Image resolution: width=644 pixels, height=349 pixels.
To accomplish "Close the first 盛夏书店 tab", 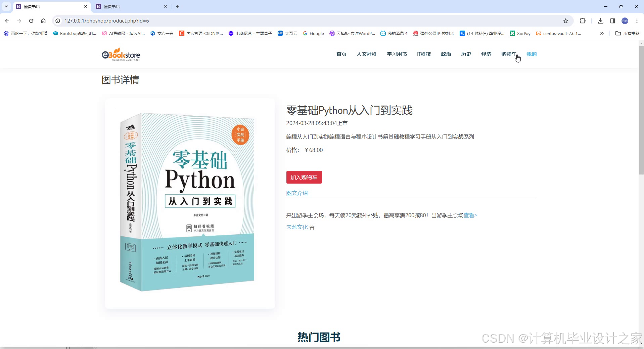I will (x=86, y=6).
